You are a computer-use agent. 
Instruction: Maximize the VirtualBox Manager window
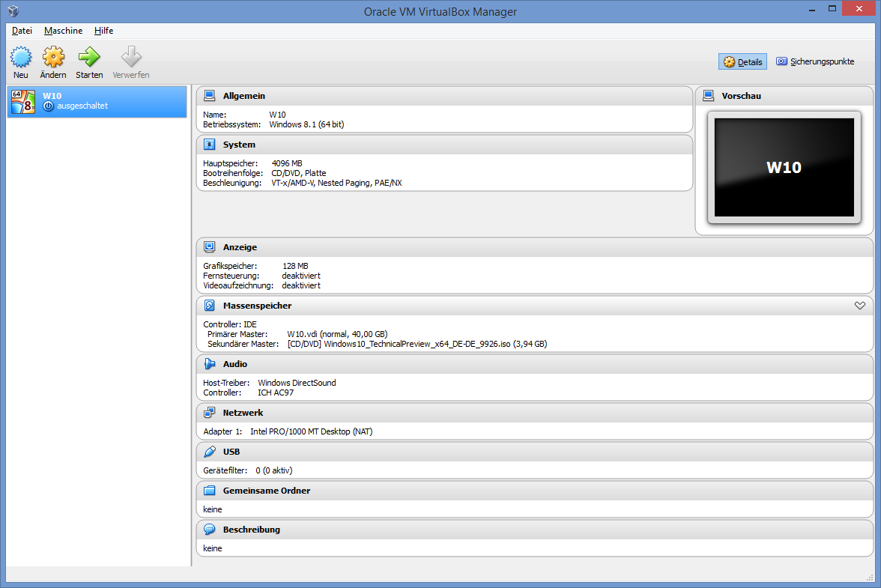coord(832,9)
